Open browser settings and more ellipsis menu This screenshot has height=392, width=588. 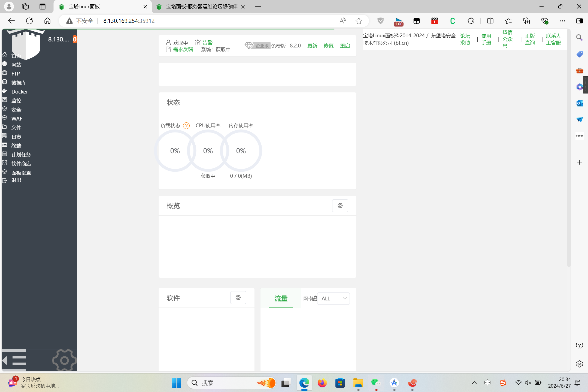[x=562, y=21]
